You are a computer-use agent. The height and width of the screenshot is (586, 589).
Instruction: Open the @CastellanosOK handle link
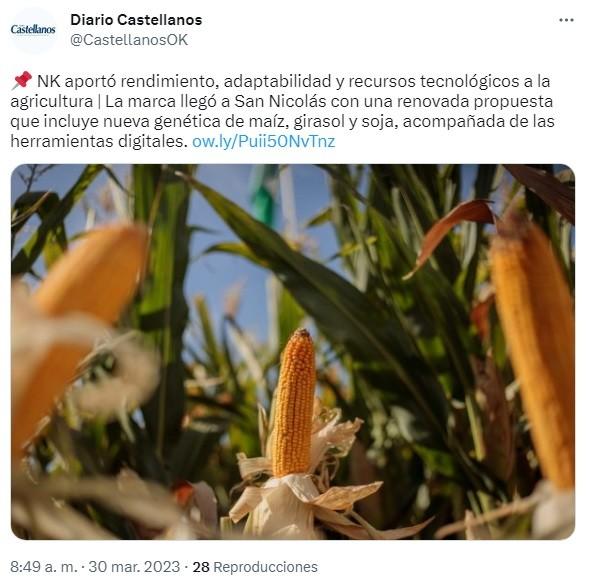(129, 40)
